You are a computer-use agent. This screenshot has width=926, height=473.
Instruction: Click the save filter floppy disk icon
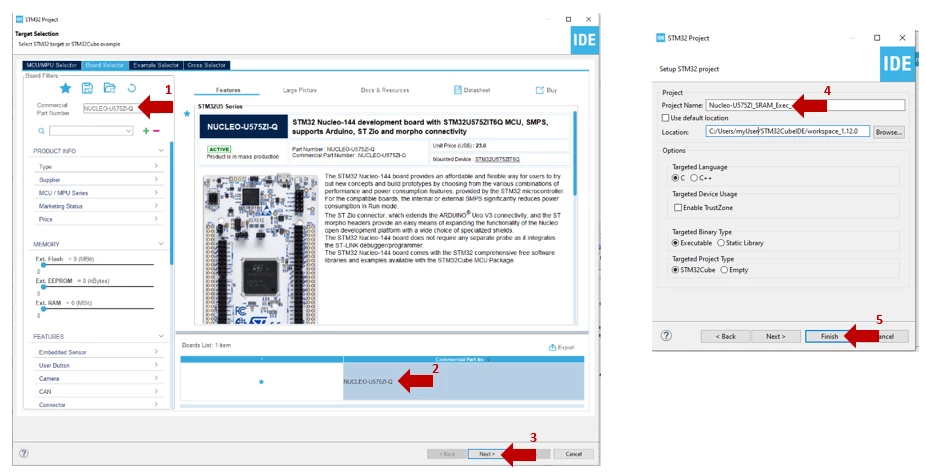tap(87, 89)
